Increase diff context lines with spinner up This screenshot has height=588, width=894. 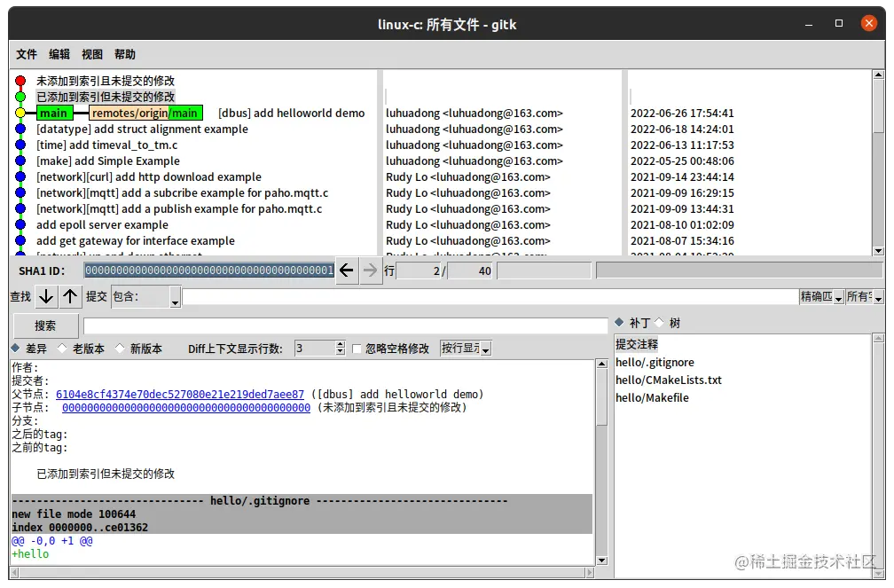tap(341, 344)
